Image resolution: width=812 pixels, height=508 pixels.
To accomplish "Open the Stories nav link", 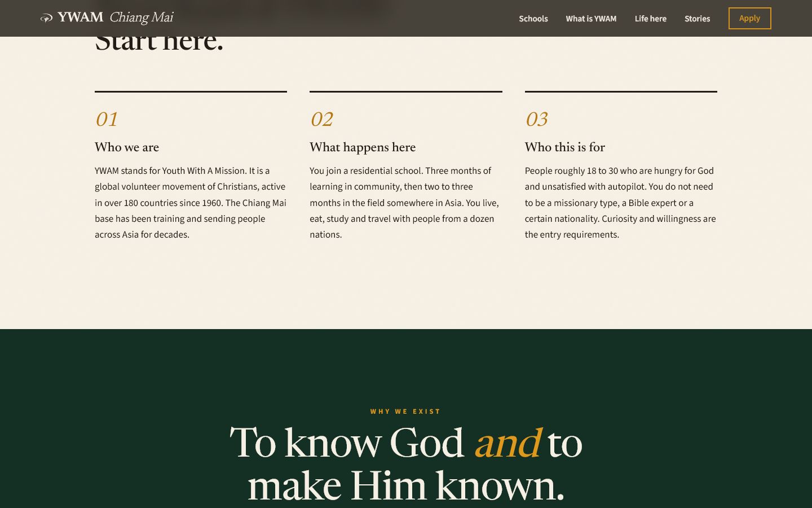I will point(697,19).
